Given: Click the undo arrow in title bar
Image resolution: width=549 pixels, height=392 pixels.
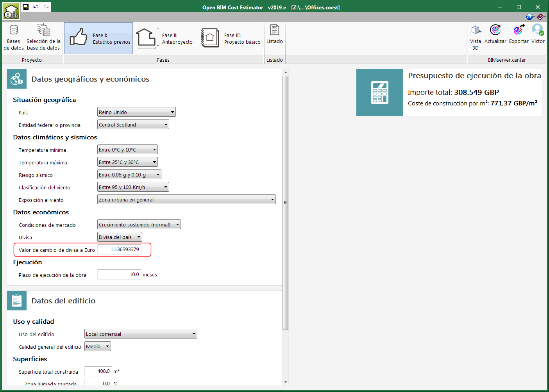Looking at the screenshot, I should click(36, 7).
